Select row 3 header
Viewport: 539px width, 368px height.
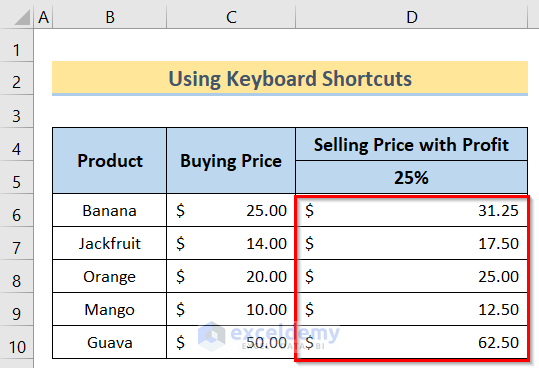click(x=16, y=112)
